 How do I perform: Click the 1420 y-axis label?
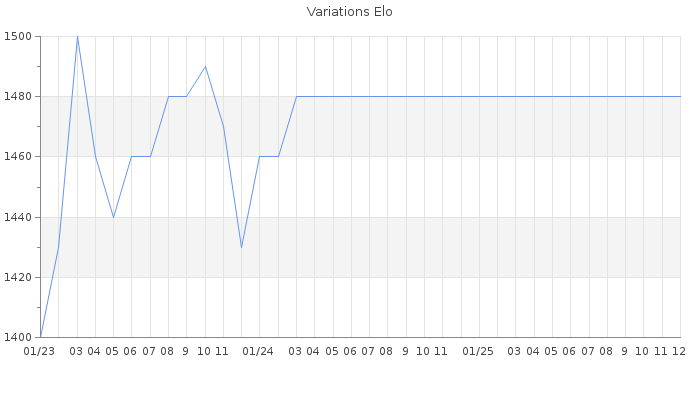tap(19, 277)
